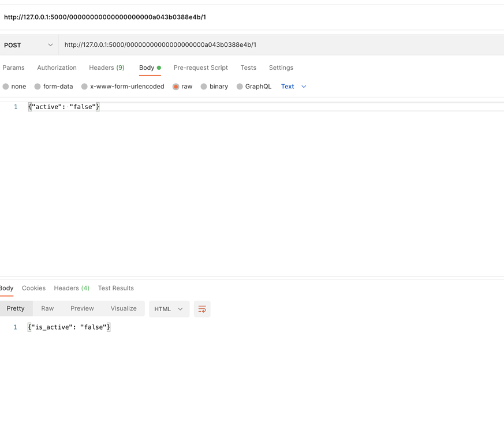This screenshot has width=504, height=433.
Task: Open the response Cookies tab
Action: (33, 288)
